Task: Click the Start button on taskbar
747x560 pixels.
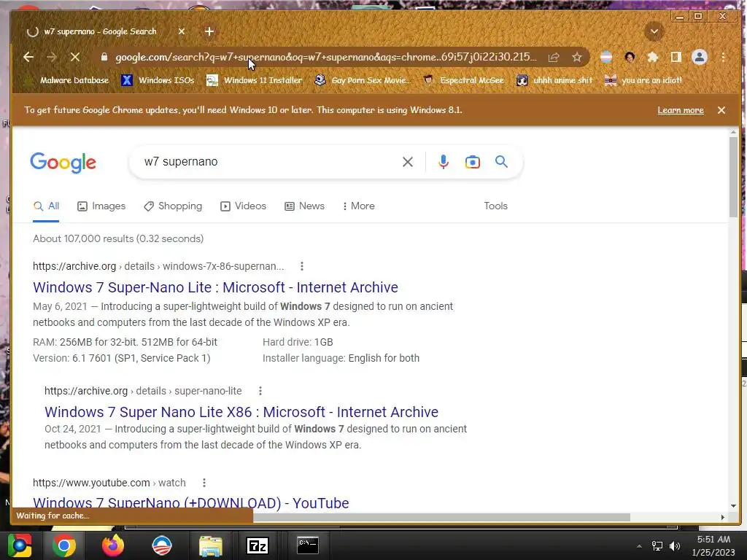Action: tap(20, 545)
